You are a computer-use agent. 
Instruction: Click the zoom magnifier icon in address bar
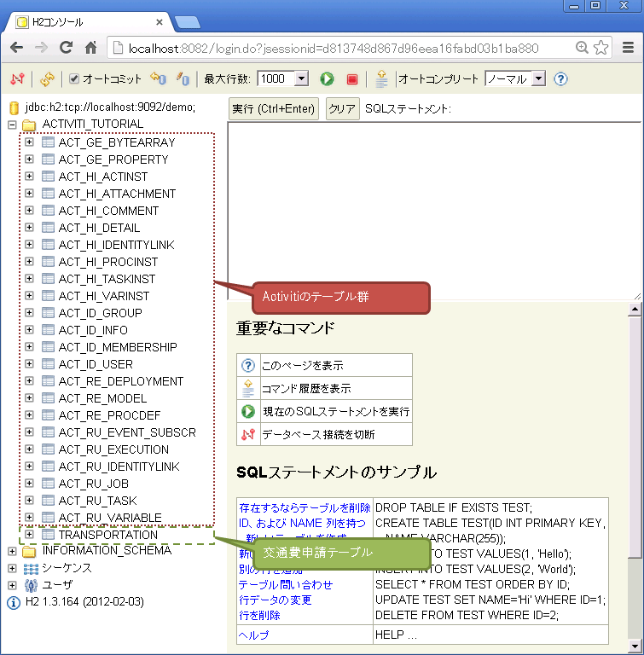582,47
